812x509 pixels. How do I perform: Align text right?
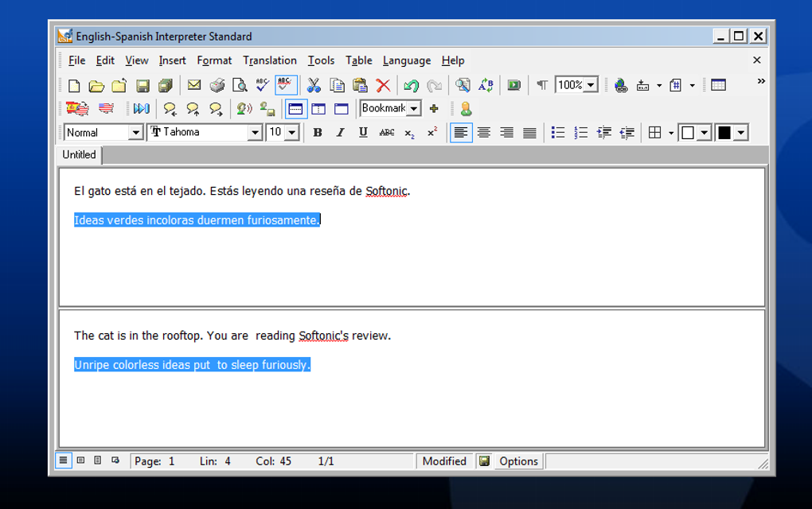pyautogui.click(x=506, y=133)
